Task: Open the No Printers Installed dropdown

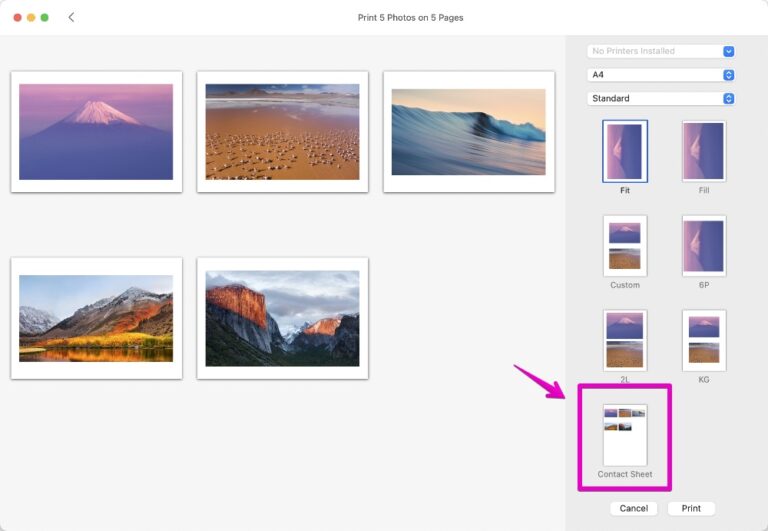Action: click(x=660, y=51)
